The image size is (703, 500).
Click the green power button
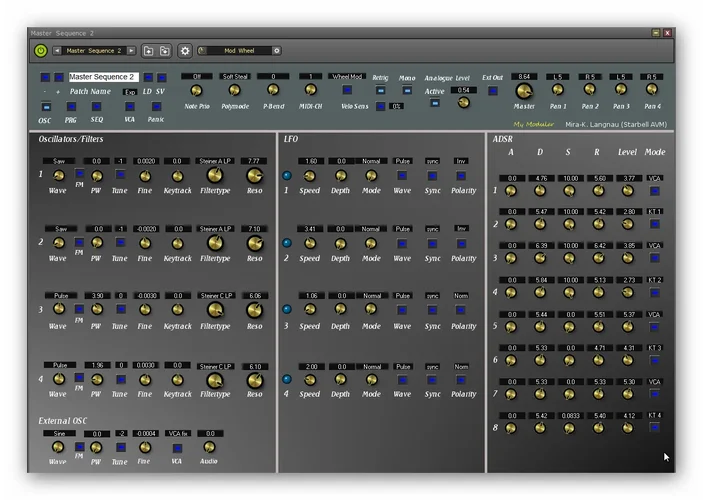[x=41, y=50]
